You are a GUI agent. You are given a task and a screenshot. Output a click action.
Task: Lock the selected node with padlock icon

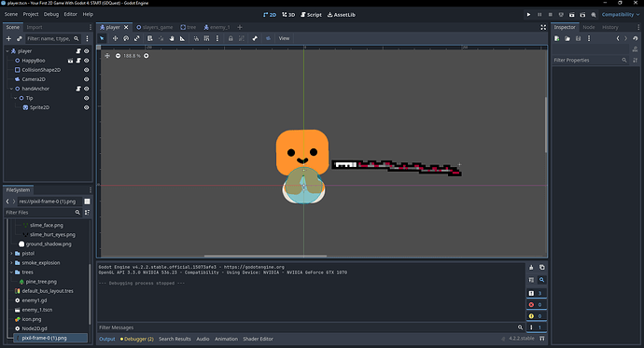tap(231, 38)
